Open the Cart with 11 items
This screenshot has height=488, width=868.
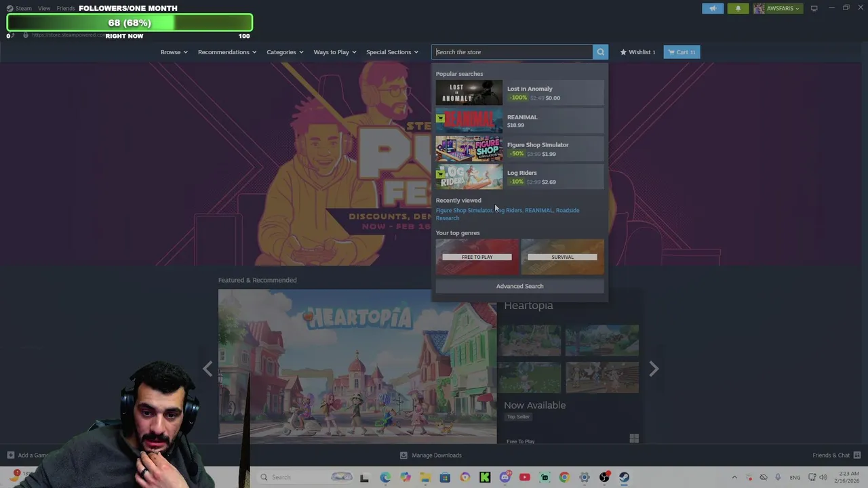click(682, 52)
